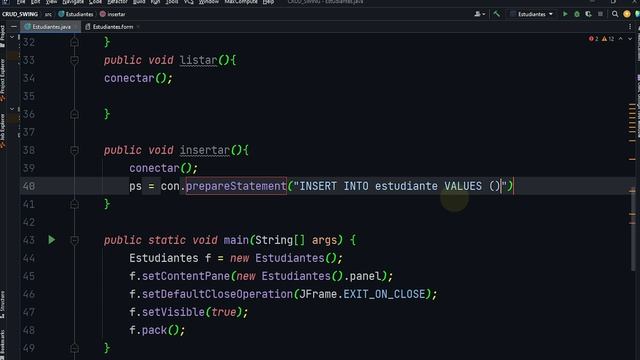640x360 pixels.
Task: Hide the project panel with minus icon
Action: click(13, 27)
